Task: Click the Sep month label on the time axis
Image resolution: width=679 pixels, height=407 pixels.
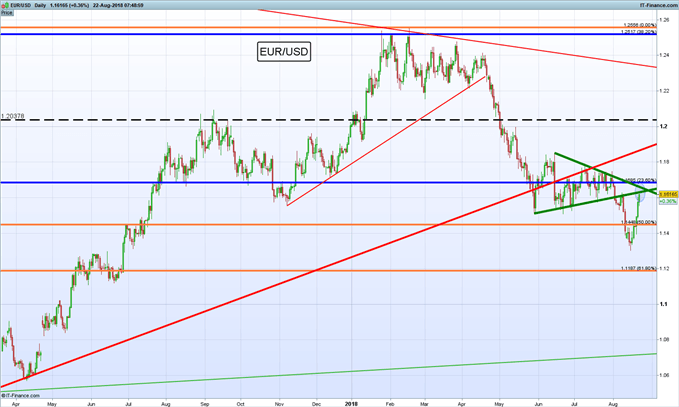Action: 205,404
